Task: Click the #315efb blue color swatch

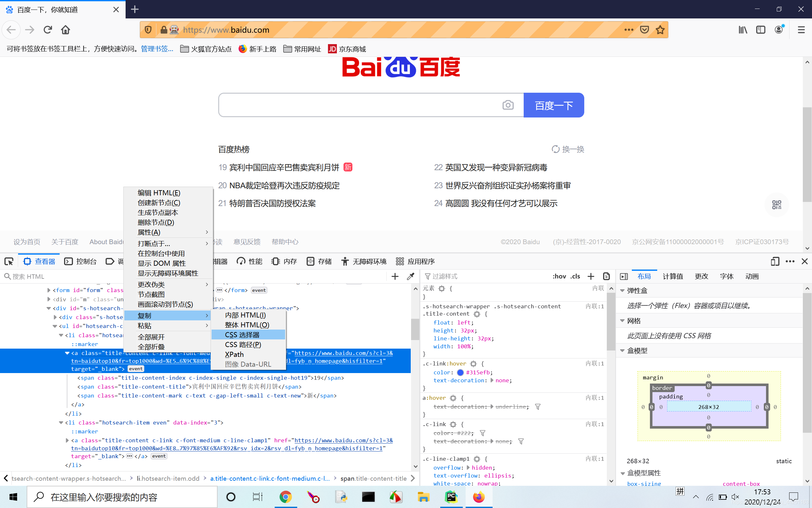Action: 460,372
